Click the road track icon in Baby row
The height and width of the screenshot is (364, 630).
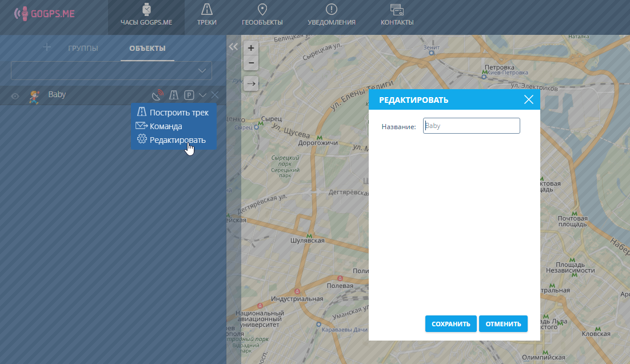pos(174,95)
